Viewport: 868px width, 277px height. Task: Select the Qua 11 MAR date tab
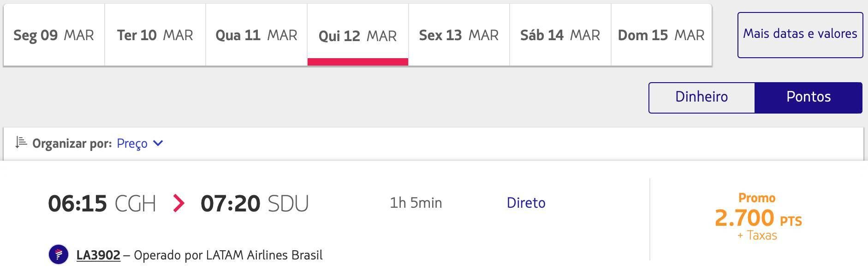[256, 35]
